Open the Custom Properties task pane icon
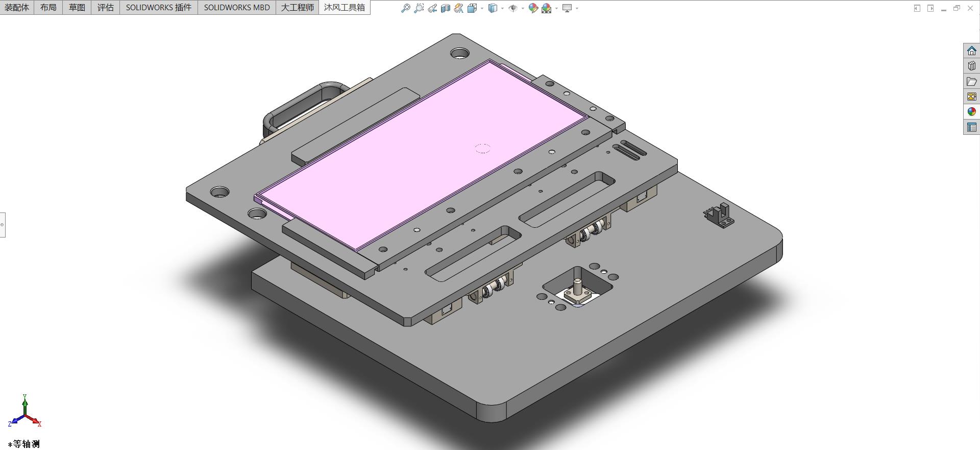Screen dimensions: 980x450 pyautogui.click(x=972, y=127)
